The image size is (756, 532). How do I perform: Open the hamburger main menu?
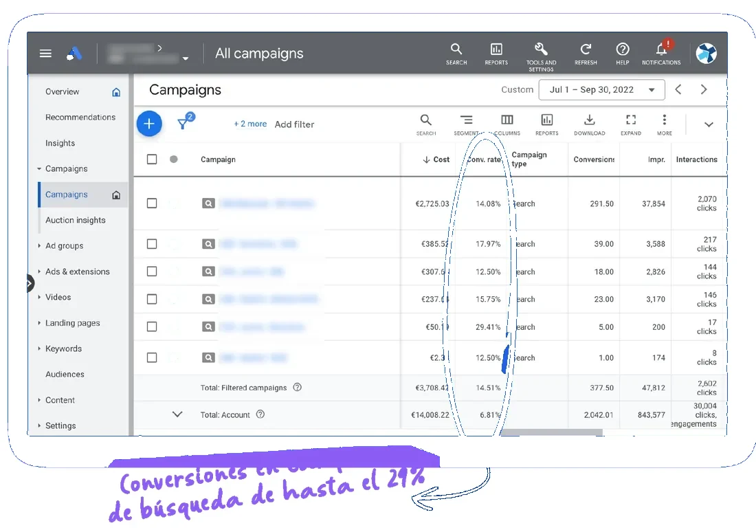tap(45, 53)
